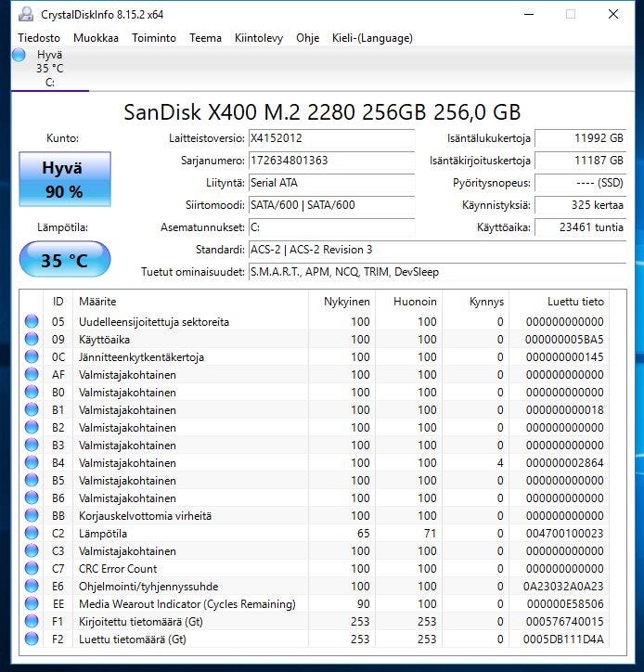The height and width of the screenshot is (672, 644).
Task: Open the Teema menu
Action: [x=205, y=38]
